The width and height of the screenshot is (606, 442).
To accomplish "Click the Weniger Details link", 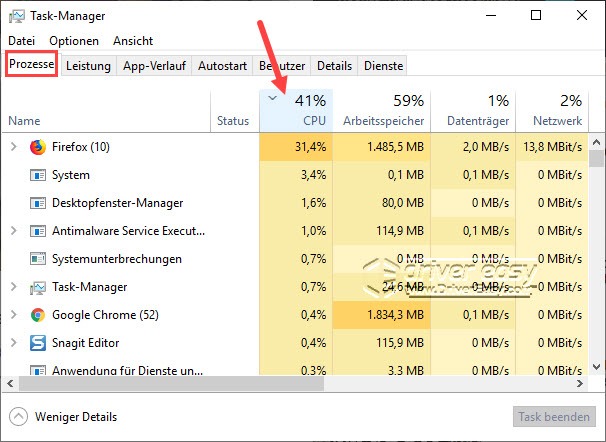I will (76, 417).
